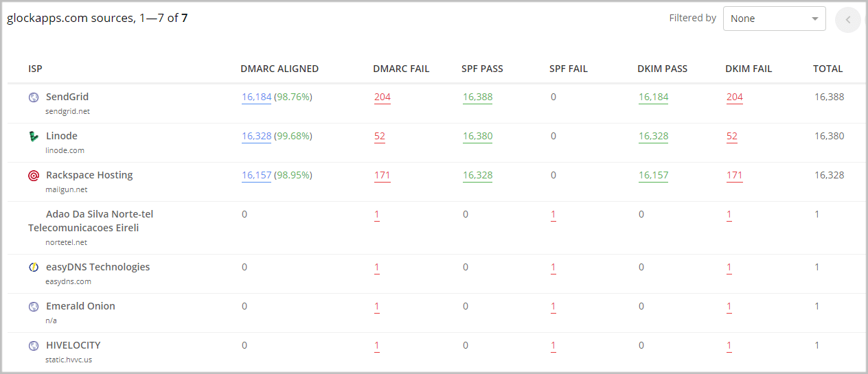
Task: Open Rackspace Hosting's 16,328 SPF pass link
Action: click(477, 175)
